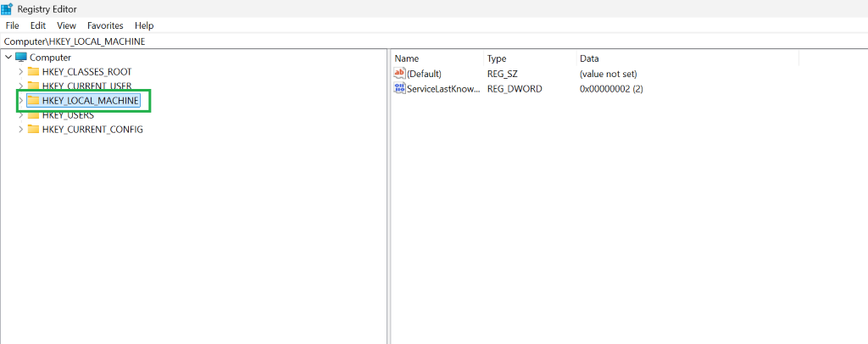
Task: Select the (Default) value name
Action: (x=424, y=74)
